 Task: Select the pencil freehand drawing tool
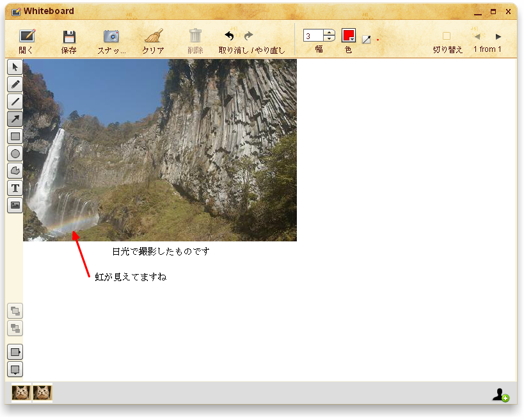pos(15,85)
